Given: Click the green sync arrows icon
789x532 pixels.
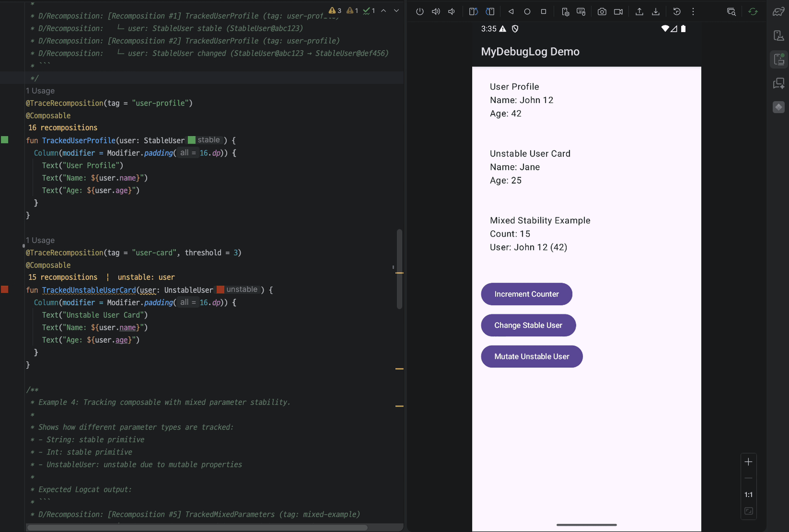Looking at the screenshot, I should [753, 11].
